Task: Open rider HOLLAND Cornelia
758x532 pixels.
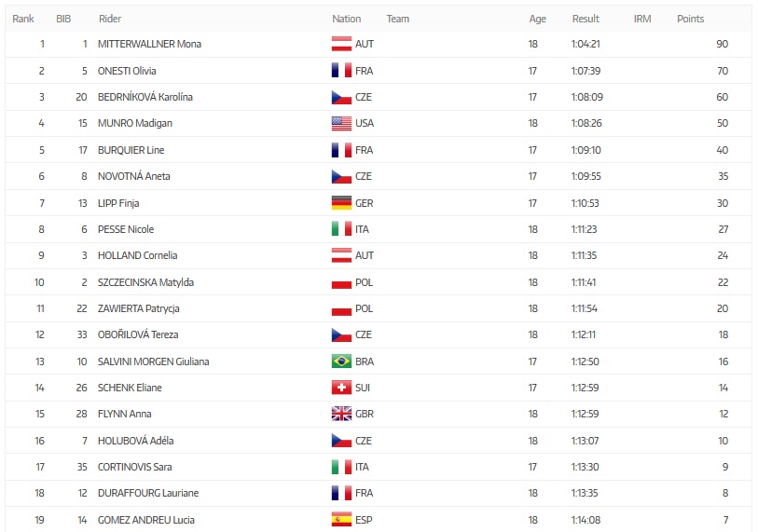Action: click(x=137, y=255)
